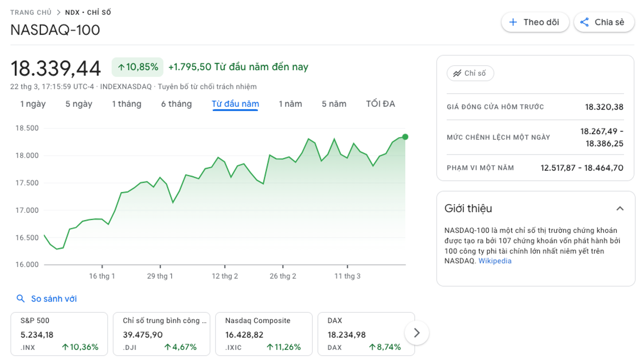Show the 6 tháng chart range
The width and height of the screenshot is (644, 363).
(x=176, y=104)
